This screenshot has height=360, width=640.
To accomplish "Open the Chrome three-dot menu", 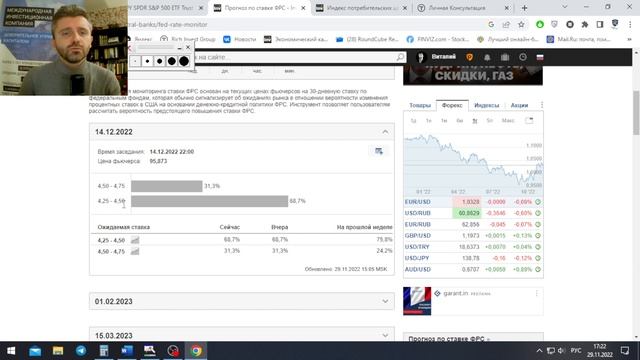I will pos(630,24).
